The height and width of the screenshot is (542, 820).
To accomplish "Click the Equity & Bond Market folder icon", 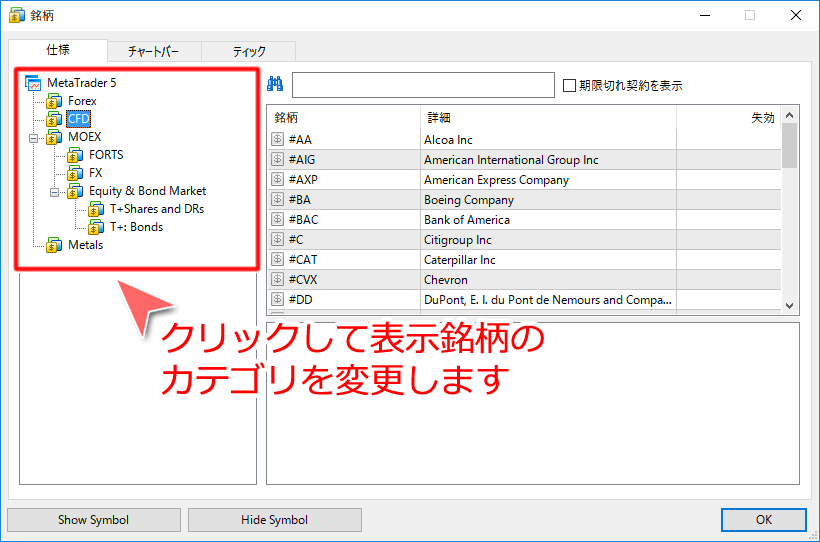I will (x=75, y=191).
